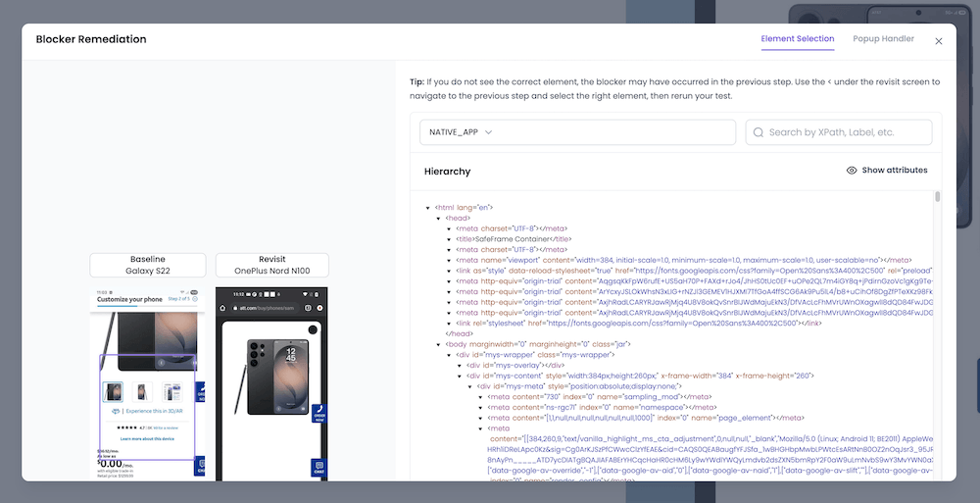Click the Hierarchy heading
Viewport: 980px width, 503px height.
(448, 172)
